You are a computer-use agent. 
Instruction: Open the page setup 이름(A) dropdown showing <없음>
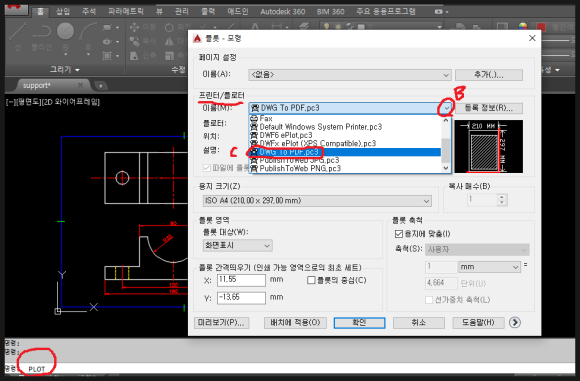(350, 75)
